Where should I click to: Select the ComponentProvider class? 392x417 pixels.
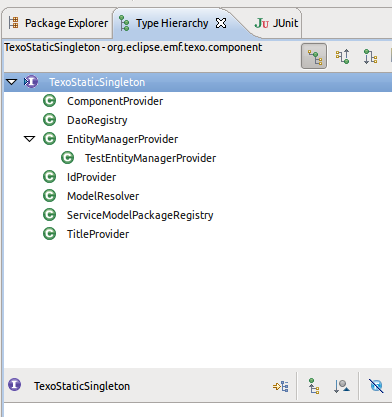[115, 101]
